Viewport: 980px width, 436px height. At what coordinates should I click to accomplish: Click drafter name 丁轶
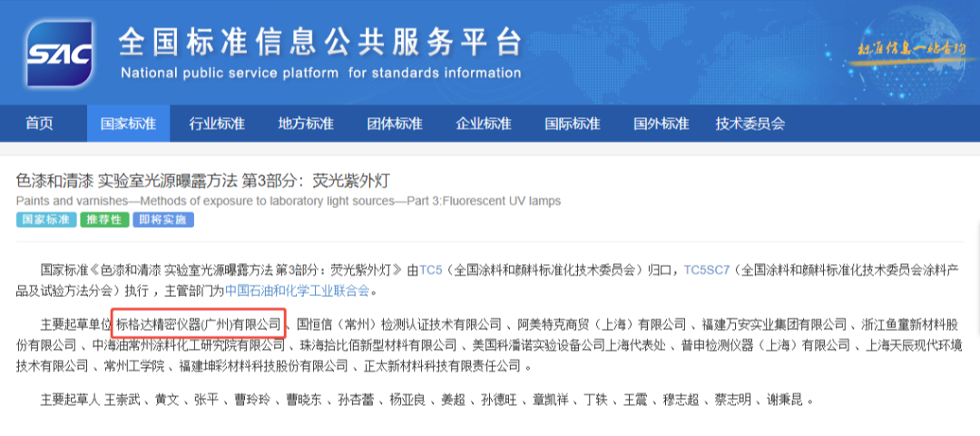596,400
